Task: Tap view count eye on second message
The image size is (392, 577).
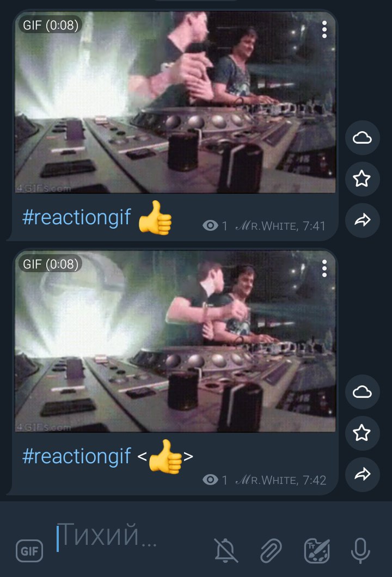Action: click(210, 480)
